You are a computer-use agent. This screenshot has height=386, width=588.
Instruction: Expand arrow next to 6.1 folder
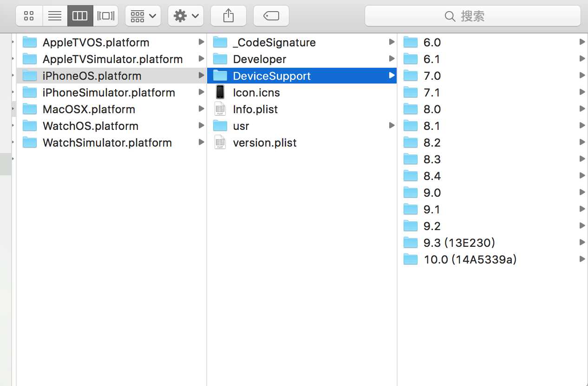pyautogui.click(x=582, y=59)
